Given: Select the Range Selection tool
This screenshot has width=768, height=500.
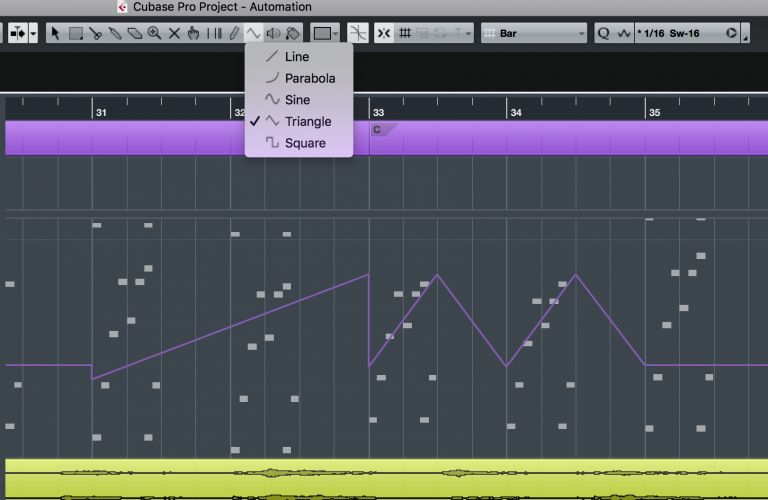Looking at the screenshot, I should (75, 33).
